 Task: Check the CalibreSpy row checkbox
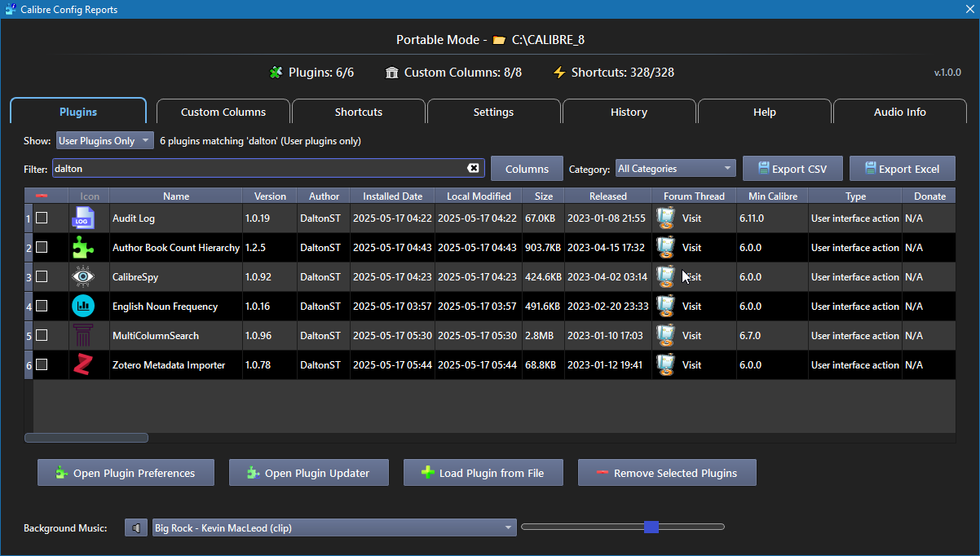coord(42,276)
